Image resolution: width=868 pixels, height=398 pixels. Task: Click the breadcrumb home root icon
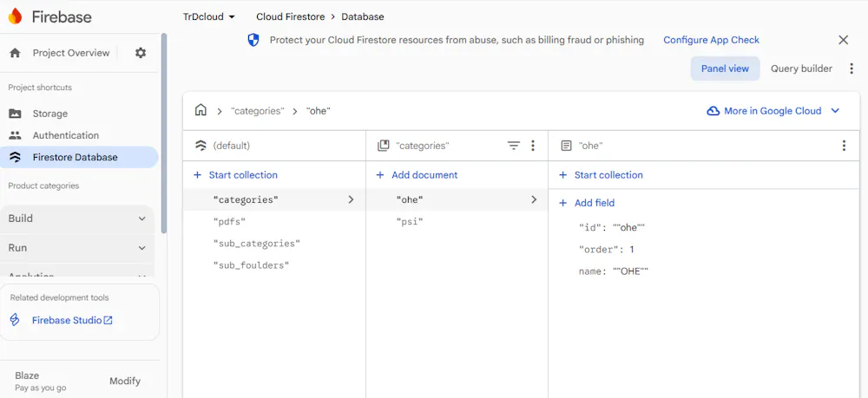coord(201,110)
